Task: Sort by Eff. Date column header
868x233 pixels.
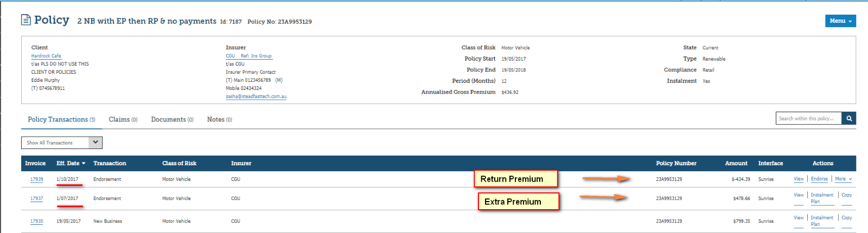Action: point(71,163)
